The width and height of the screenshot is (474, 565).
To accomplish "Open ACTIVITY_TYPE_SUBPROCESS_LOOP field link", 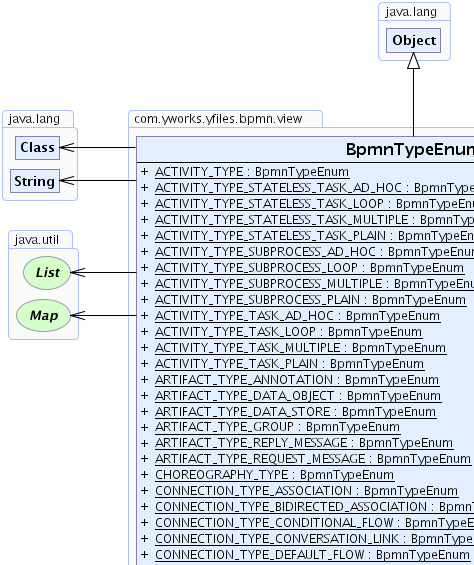I will (x=309, y=268).
